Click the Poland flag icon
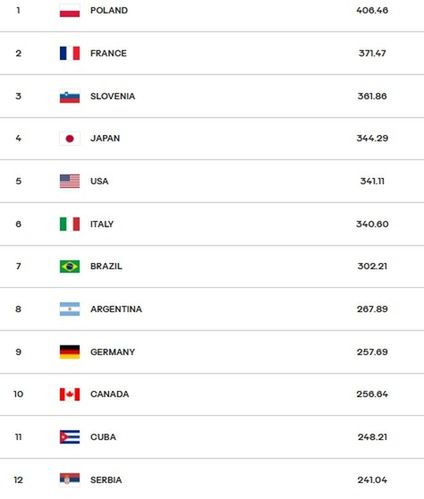The image size is (424, 499). point(70,10)
